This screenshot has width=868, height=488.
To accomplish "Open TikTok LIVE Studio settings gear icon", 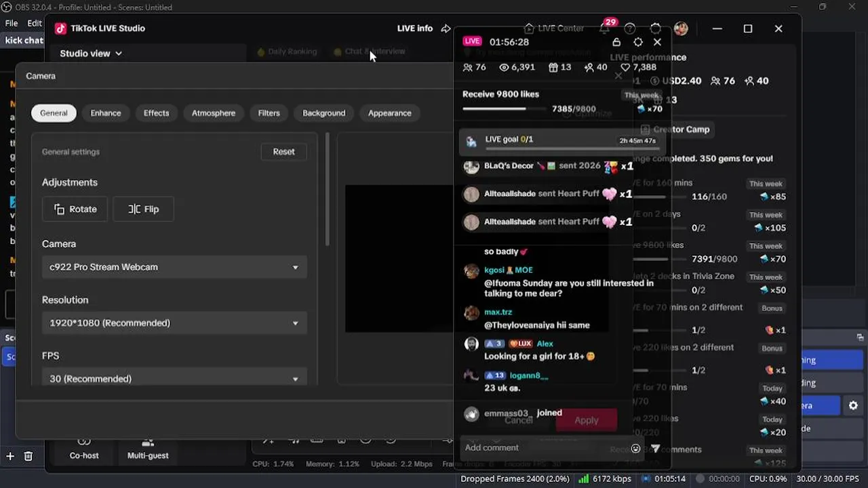I will pos(655,28).
